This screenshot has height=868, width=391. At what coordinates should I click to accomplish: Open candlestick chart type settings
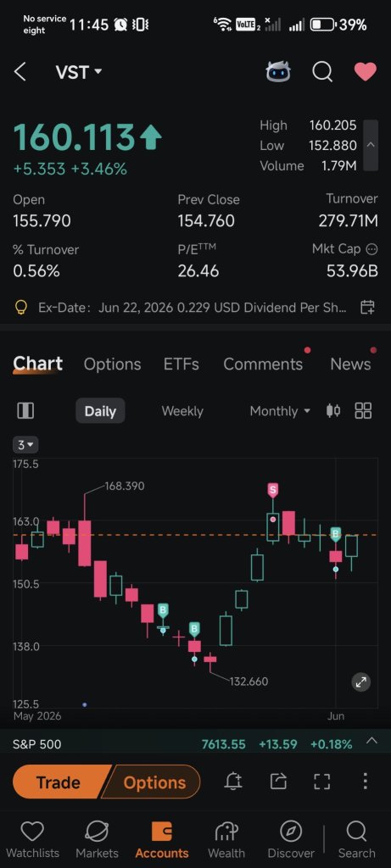tap(333, 411)
